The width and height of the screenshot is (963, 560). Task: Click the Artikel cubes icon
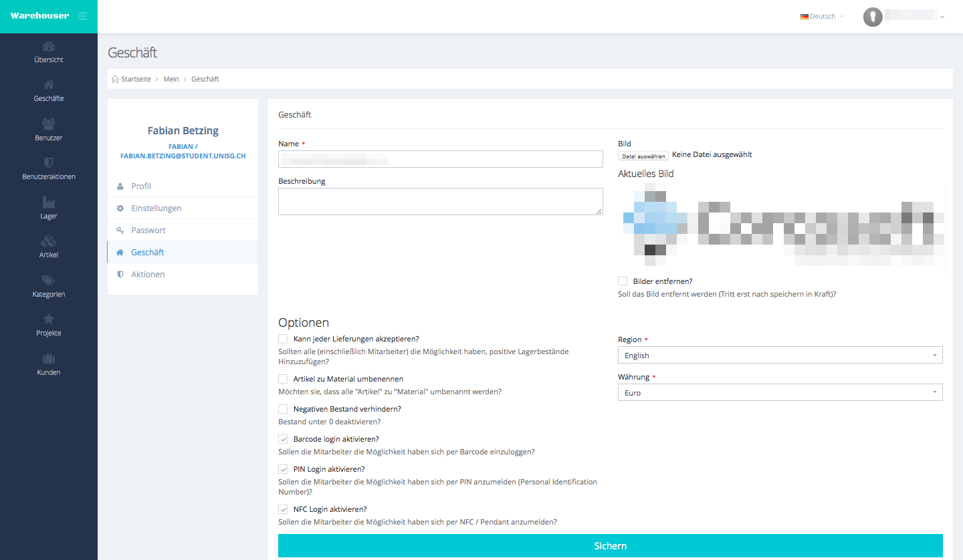pos(48,241)
